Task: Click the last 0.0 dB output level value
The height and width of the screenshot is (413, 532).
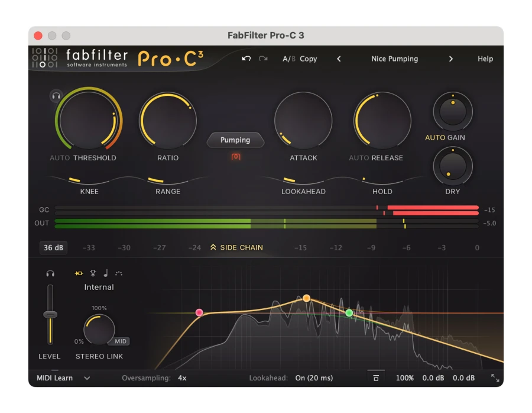Action: point(463,378)
